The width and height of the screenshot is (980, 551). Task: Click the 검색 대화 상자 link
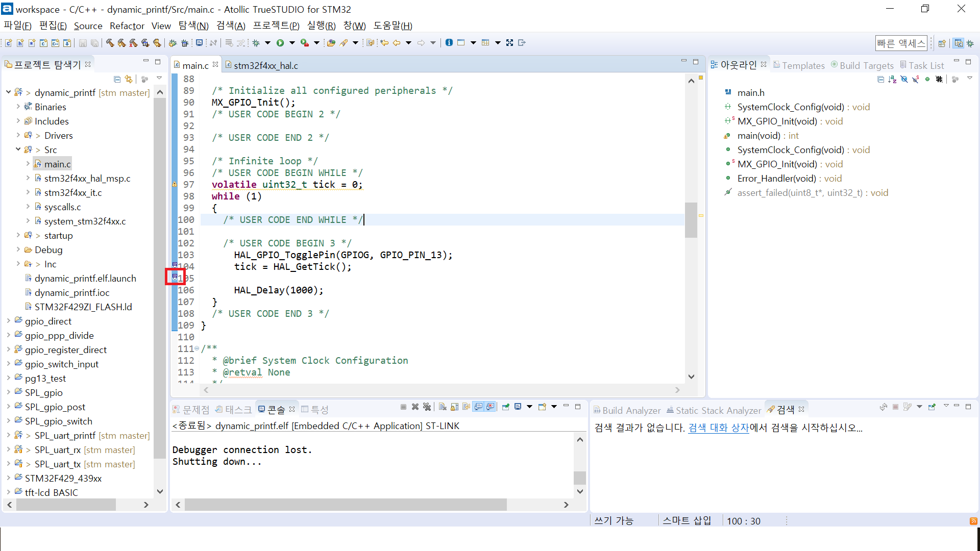[x=718, y=428]
